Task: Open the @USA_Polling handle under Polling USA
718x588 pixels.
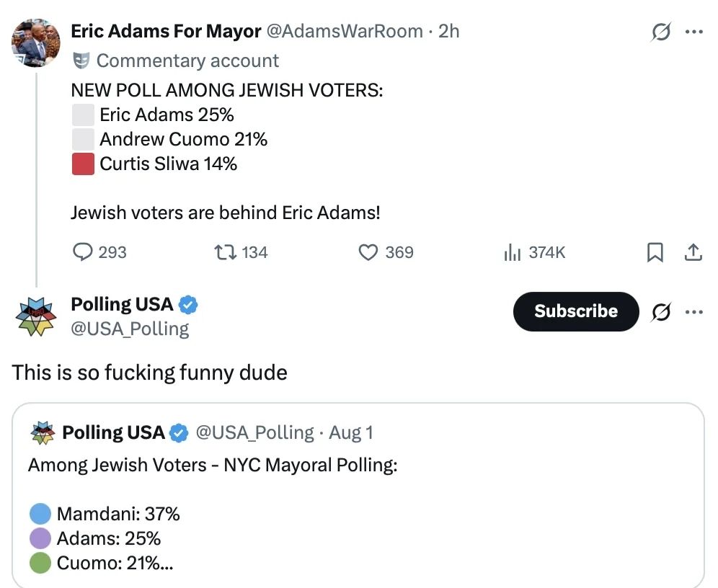Action: pos(130,329)
